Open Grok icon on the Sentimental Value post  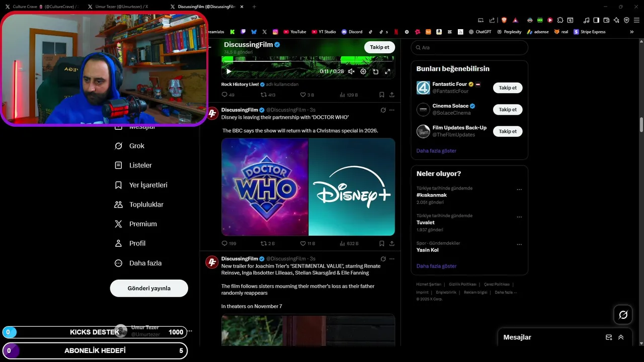click(383, 259)
